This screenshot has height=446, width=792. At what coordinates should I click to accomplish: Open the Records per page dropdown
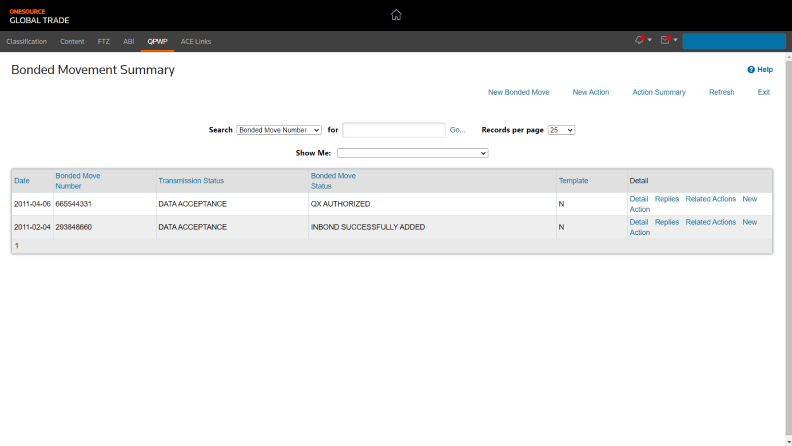pos(561,130)
